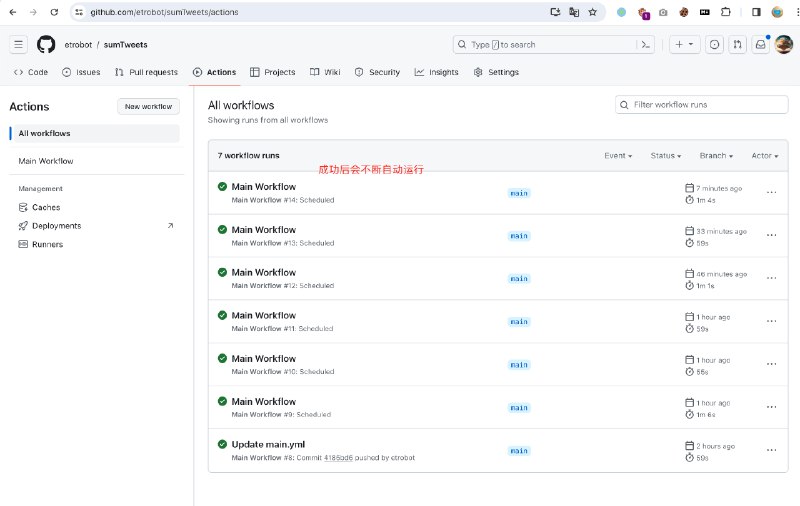The height and width of the screenshot is (506, 800).
Task: Open Deployments under Management
Action: 49,225
